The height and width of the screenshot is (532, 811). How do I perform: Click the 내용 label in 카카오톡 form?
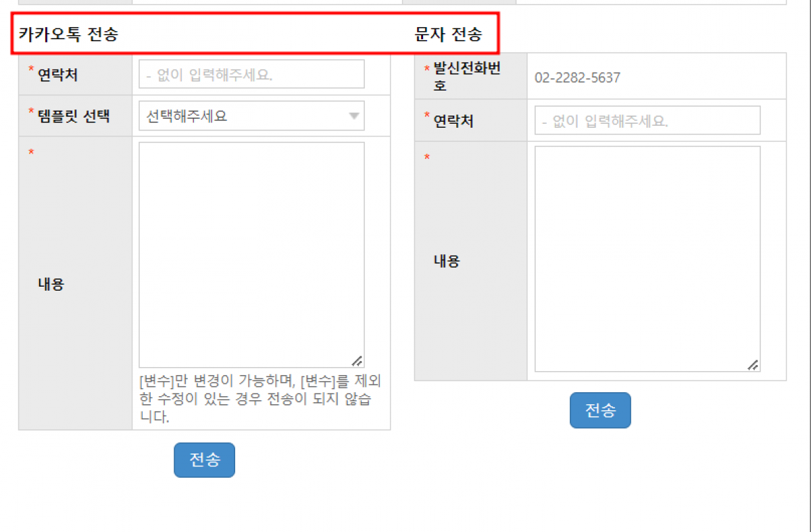pyautogui.click(x=51, y=284)
